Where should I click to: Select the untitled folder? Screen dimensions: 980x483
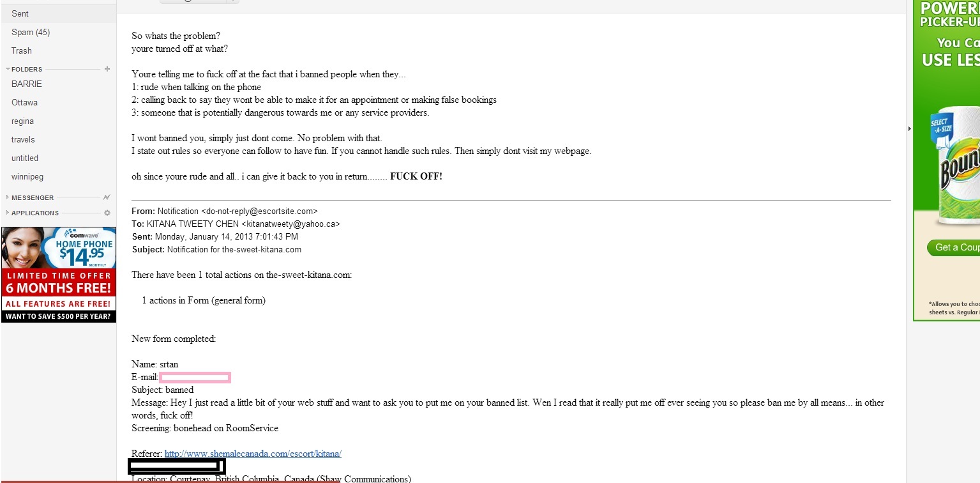coord(25,158)
